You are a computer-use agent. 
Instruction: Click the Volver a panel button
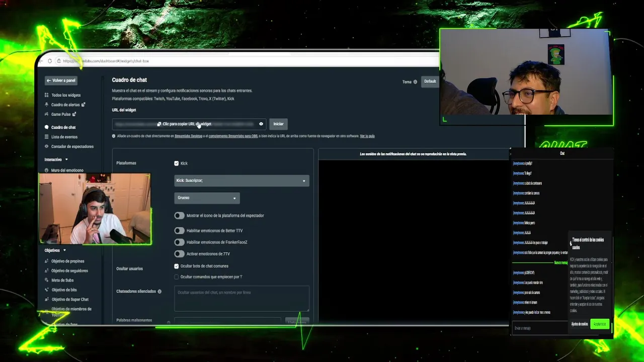[x=61, y=80]
